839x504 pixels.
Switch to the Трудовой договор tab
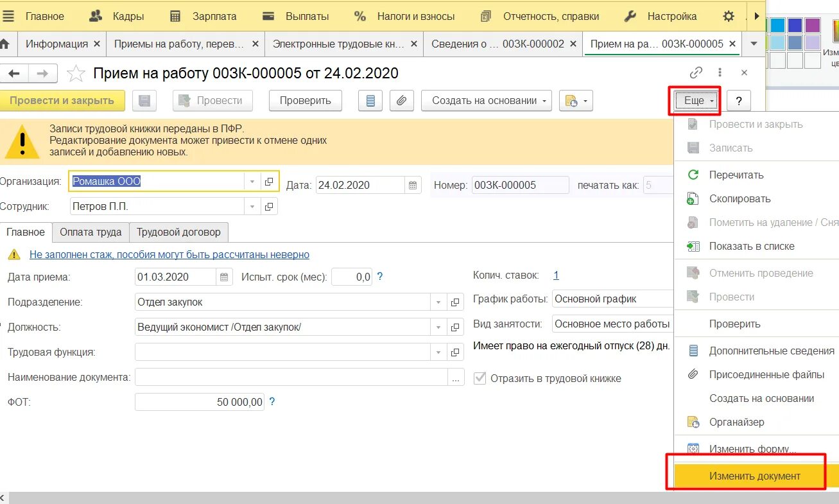[178, 232]
